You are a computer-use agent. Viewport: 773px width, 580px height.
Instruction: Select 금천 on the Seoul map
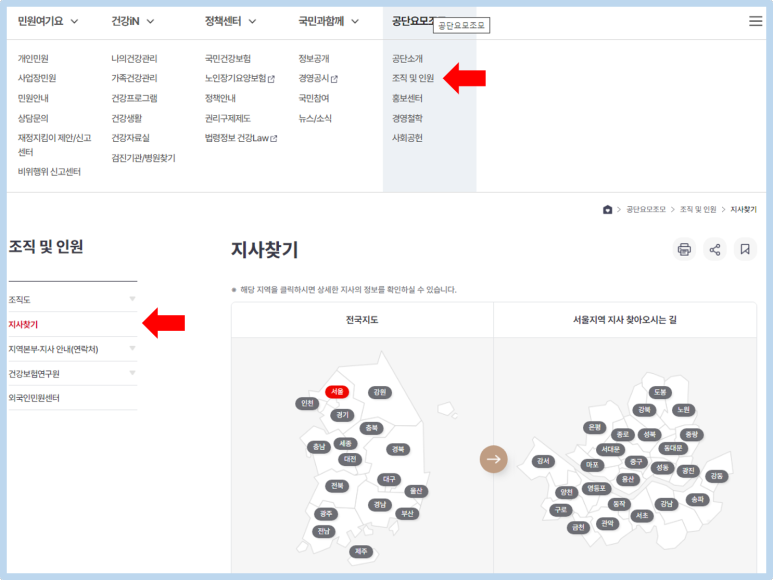point(578,527)
